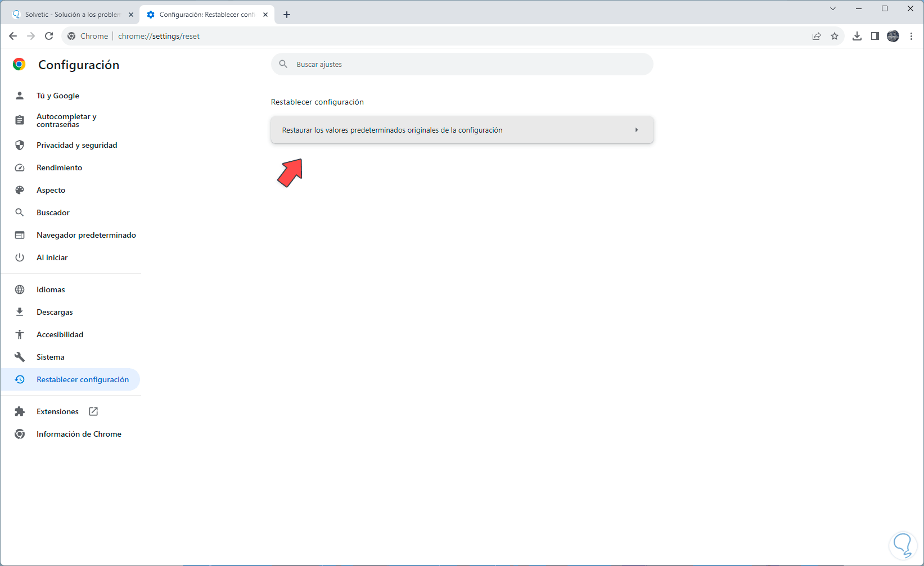Open the profile avatar menu
The height and width of the screenshot is (566, 924).
pos(893,36)
